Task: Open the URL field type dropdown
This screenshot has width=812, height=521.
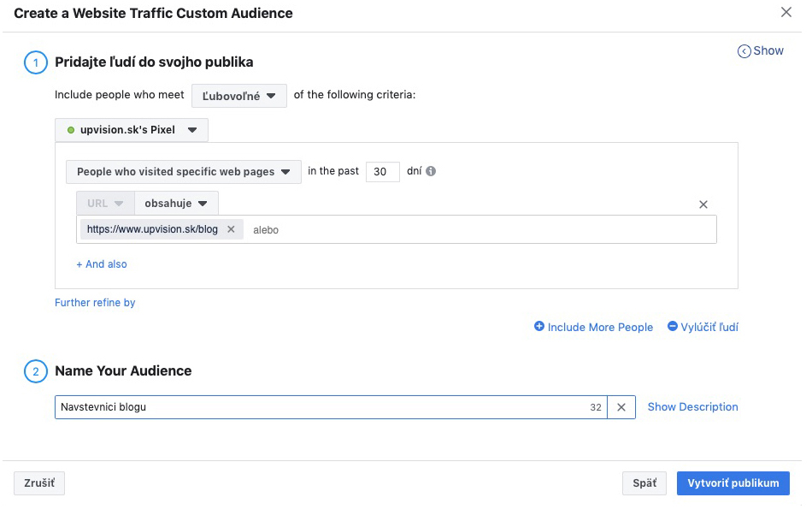Action: (x=106, y=204)
